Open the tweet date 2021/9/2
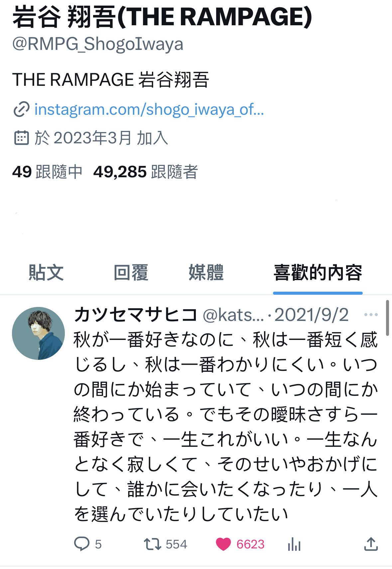The width and height of the screenshot is (392, 569). [312, 315]
